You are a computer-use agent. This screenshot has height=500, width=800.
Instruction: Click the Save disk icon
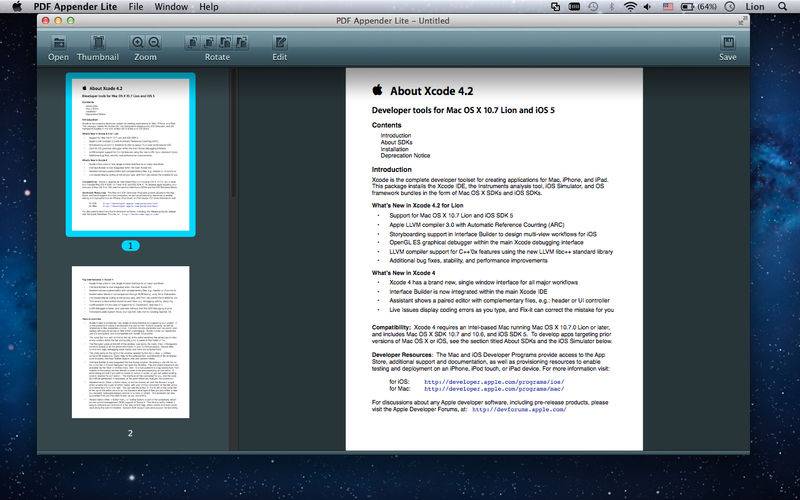coord(728,42)
